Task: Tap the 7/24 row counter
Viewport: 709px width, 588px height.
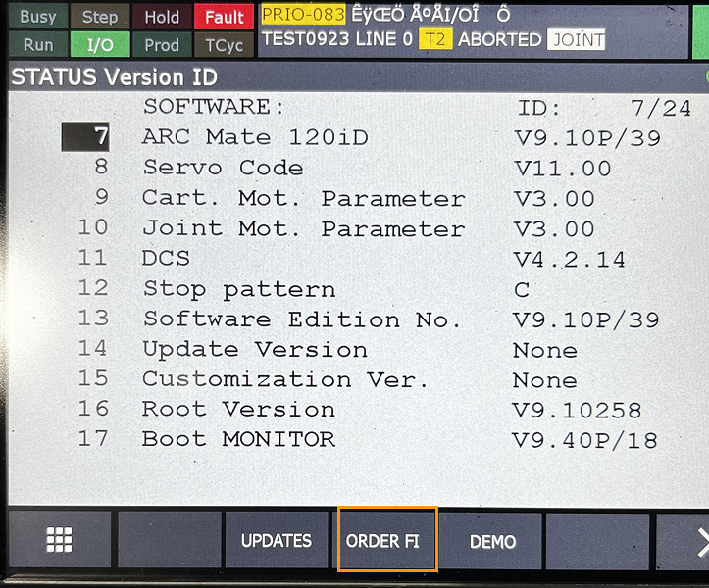Action: click(661, 109)
